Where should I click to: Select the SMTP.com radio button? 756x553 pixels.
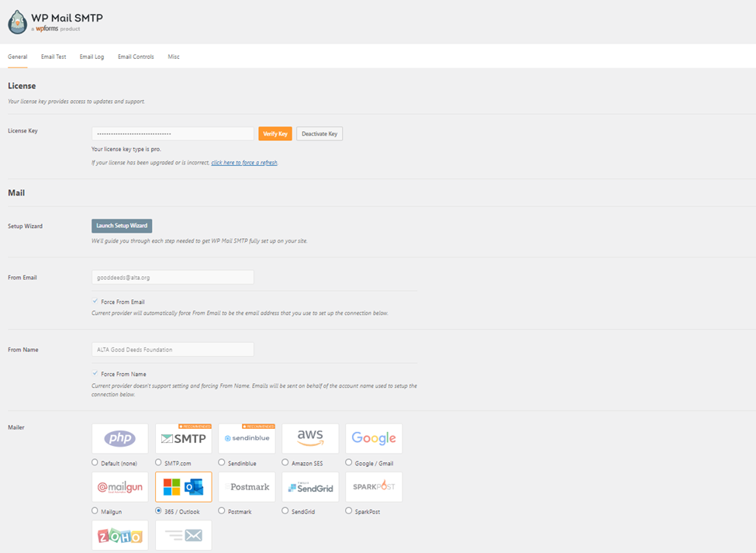(158, 462)
